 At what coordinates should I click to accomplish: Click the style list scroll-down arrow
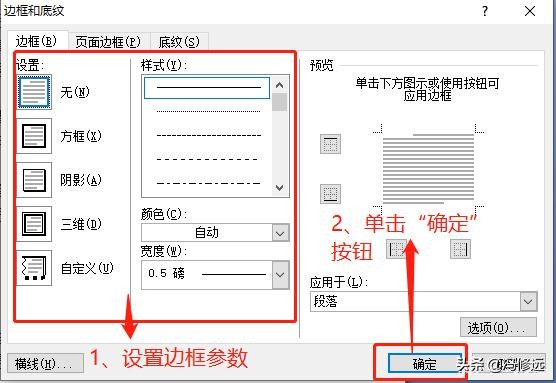coord(280,187)
